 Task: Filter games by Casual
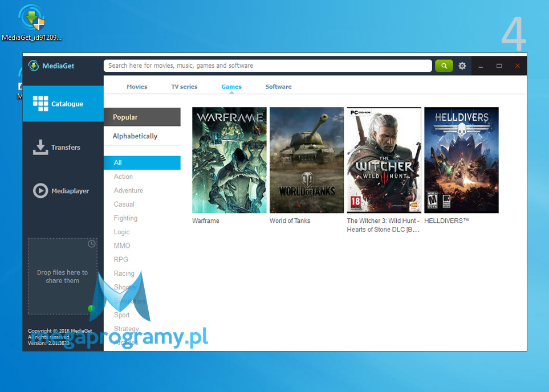pos(124,204)
